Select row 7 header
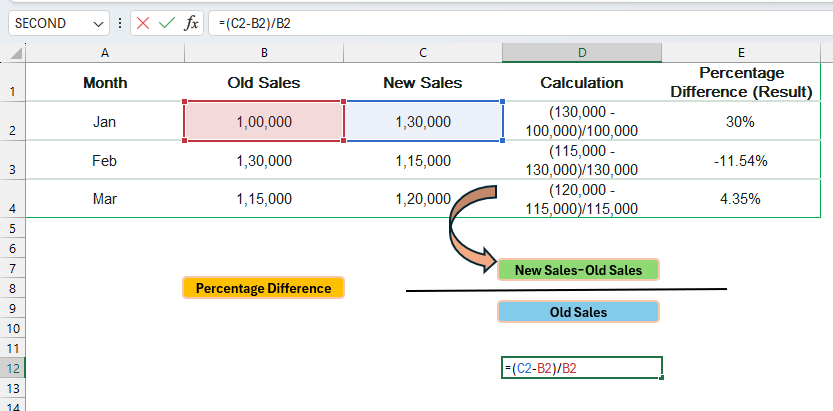Viewport: 833px width, 411px height. [x=13, y=268]
